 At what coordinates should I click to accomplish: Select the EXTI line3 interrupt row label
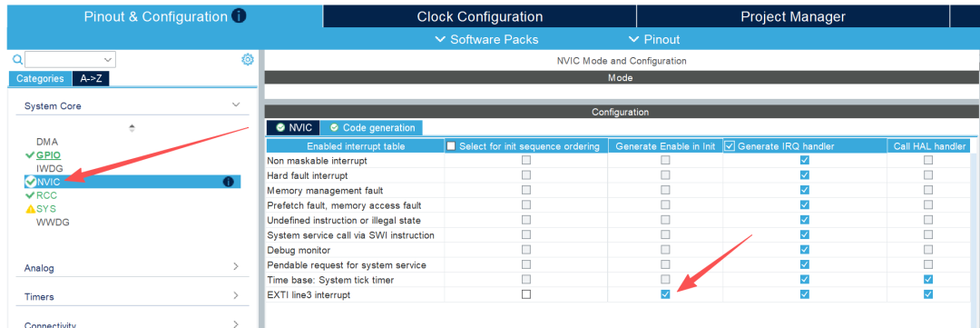click(x=309, y=294)
